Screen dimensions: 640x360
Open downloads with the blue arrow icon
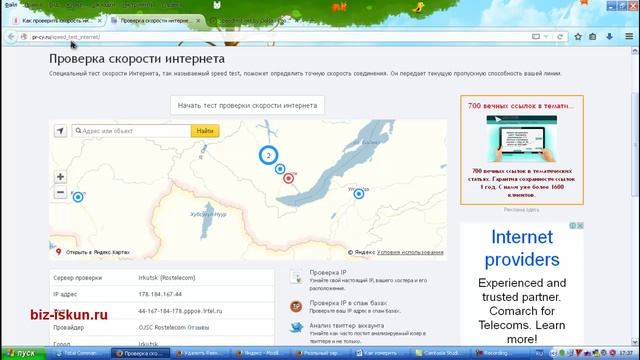click(x=609, y=37)
